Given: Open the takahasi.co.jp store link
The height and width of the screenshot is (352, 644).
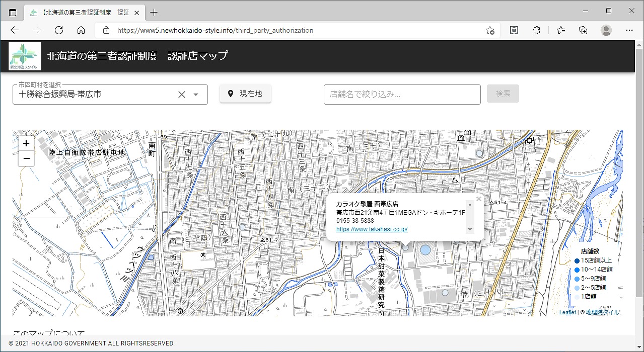Looking at the screenshot, I should coord(372,229).
